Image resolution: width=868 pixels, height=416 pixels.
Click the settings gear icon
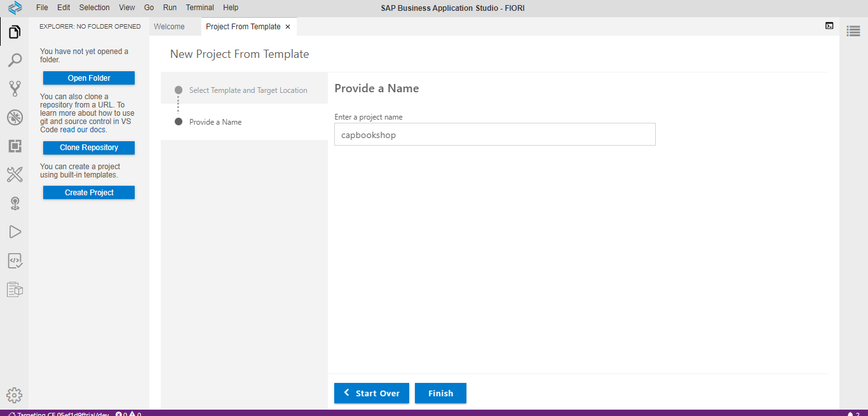(15, 395)
